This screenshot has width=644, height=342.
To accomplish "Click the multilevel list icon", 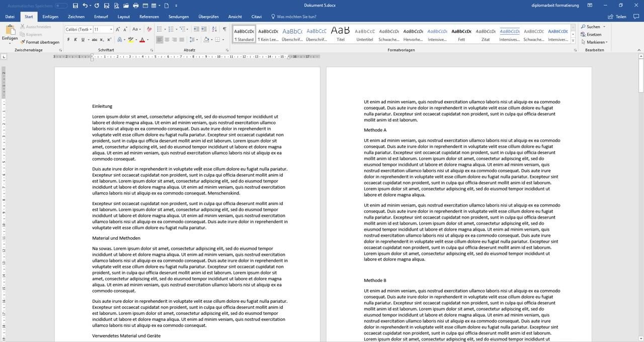I will 183,29.
